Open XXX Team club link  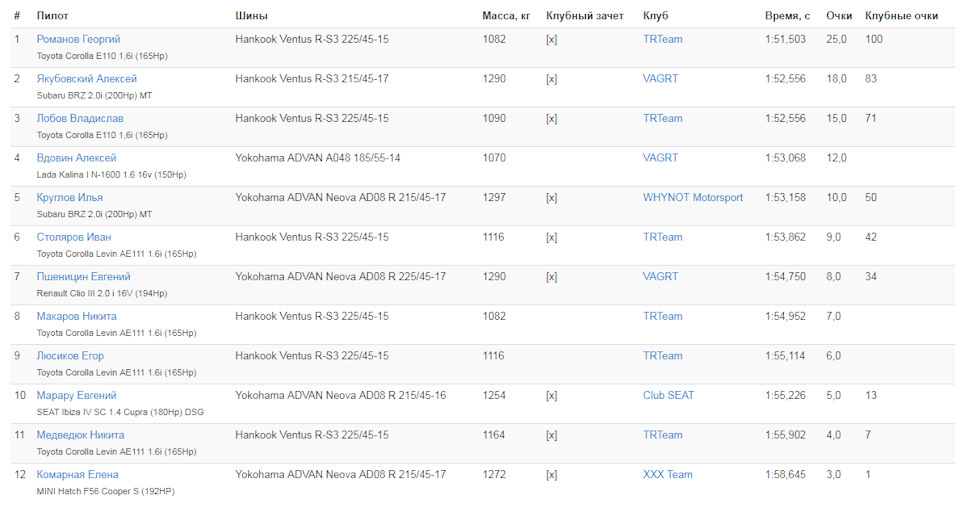coord(667,474)
